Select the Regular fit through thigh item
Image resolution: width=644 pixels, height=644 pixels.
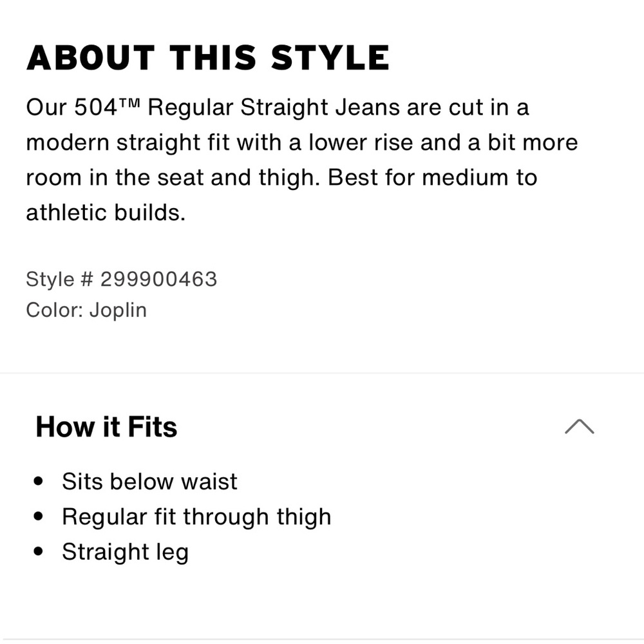pos(196,517)
